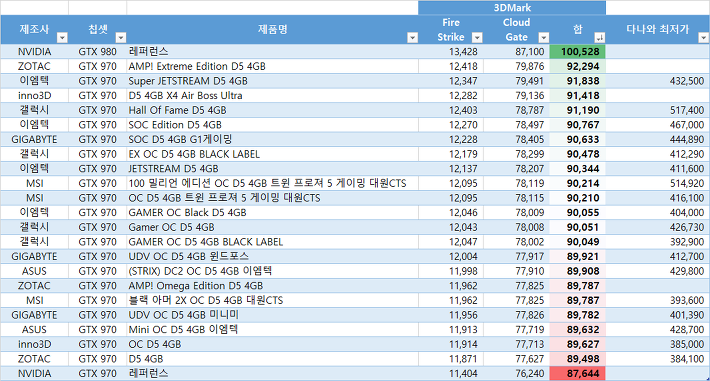
Task: Select the 12,418 Fire Strike score
Action: coord(451,66)
